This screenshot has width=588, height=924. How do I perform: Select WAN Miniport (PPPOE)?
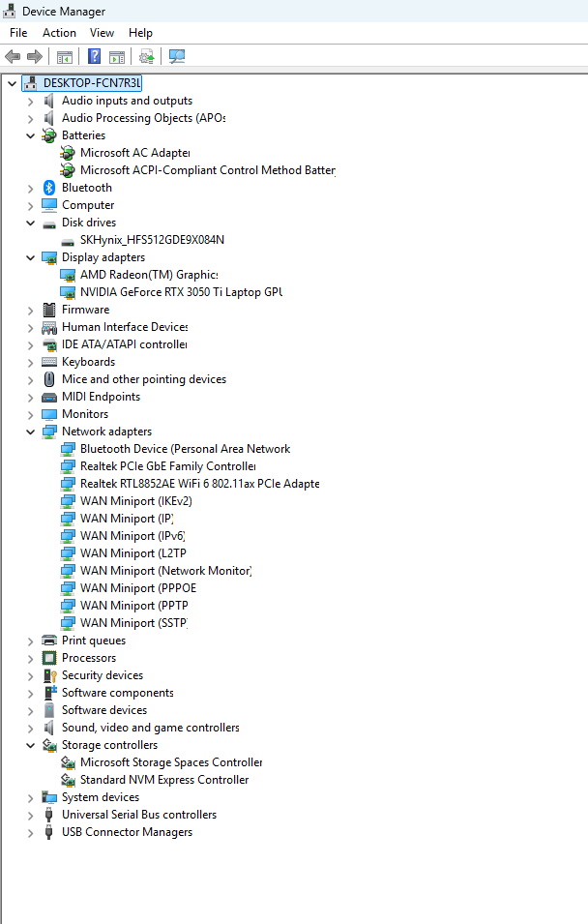coord(138,588)
